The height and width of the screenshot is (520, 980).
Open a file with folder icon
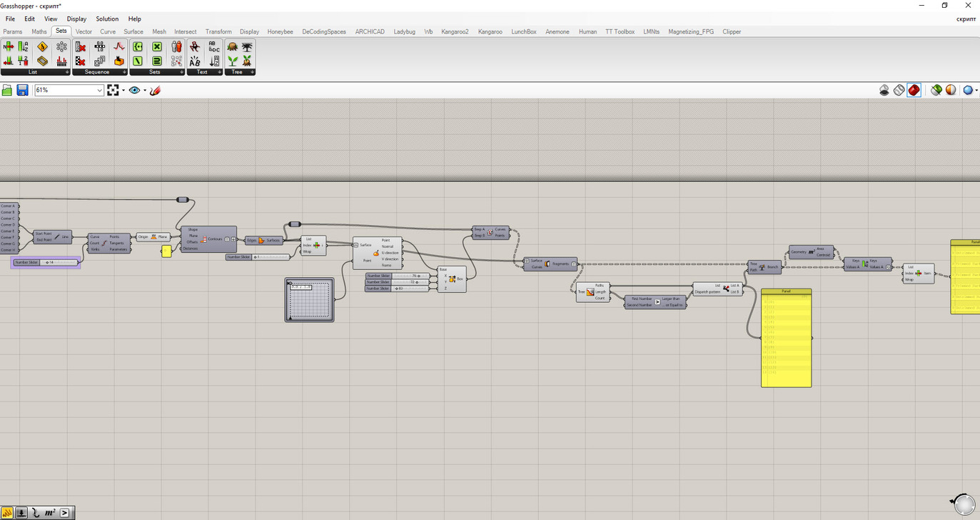(7, 90)
